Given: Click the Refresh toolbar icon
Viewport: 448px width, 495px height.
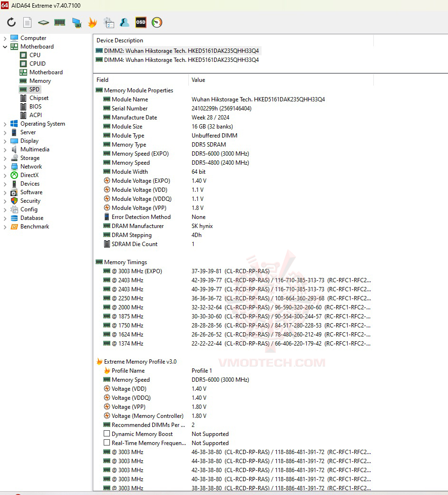Looking at the screenshot, I should coord(11,22).
